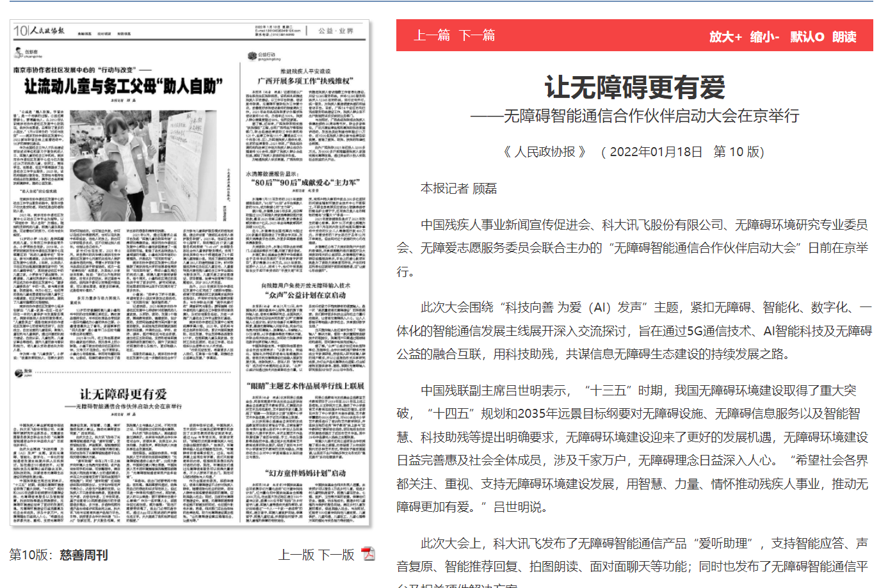Go to previous article via 上一篇

432,35
